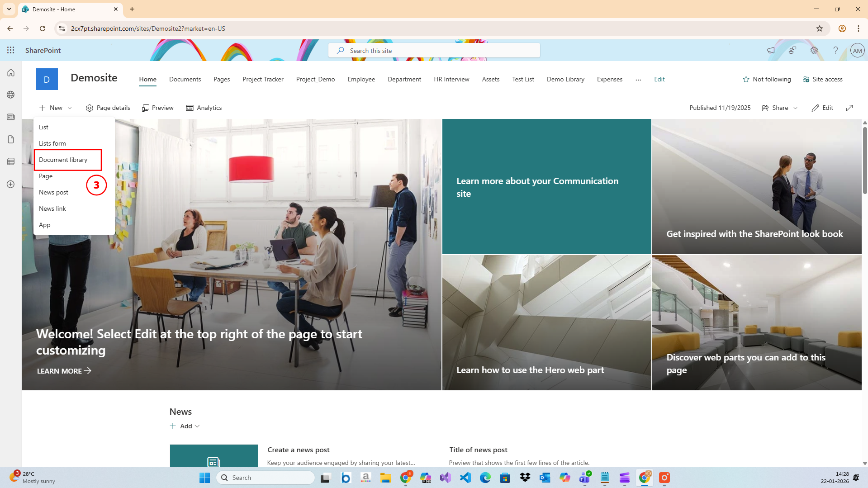The height and width of the screenshot is (488, 868).
Task: Open page Analytics
Action: tap(204, 108)
